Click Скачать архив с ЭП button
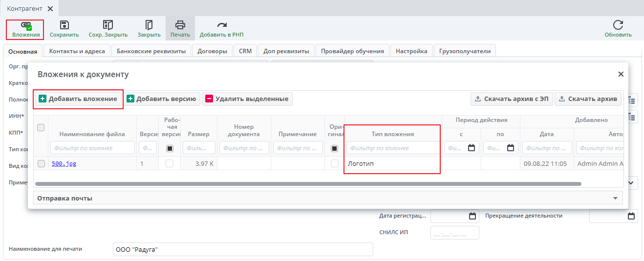Image resolution: width=644 pixels, height=261 pixels. pyautogui.click(x=511, y=99)
